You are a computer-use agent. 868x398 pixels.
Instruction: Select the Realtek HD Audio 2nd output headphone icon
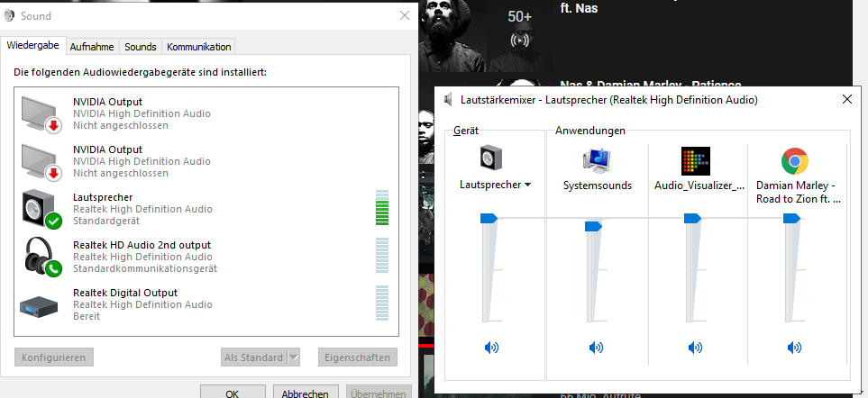point(42,257)
